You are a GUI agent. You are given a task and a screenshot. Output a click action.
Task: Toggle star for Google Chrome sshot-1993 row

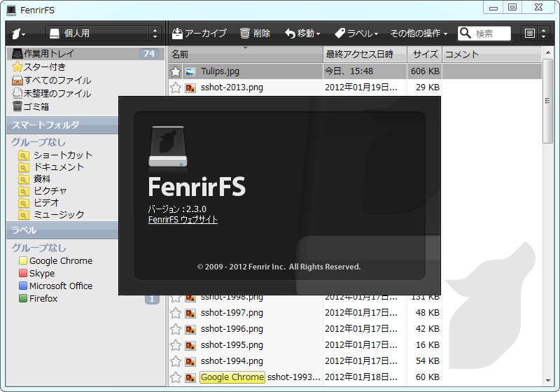pos(176,377)
